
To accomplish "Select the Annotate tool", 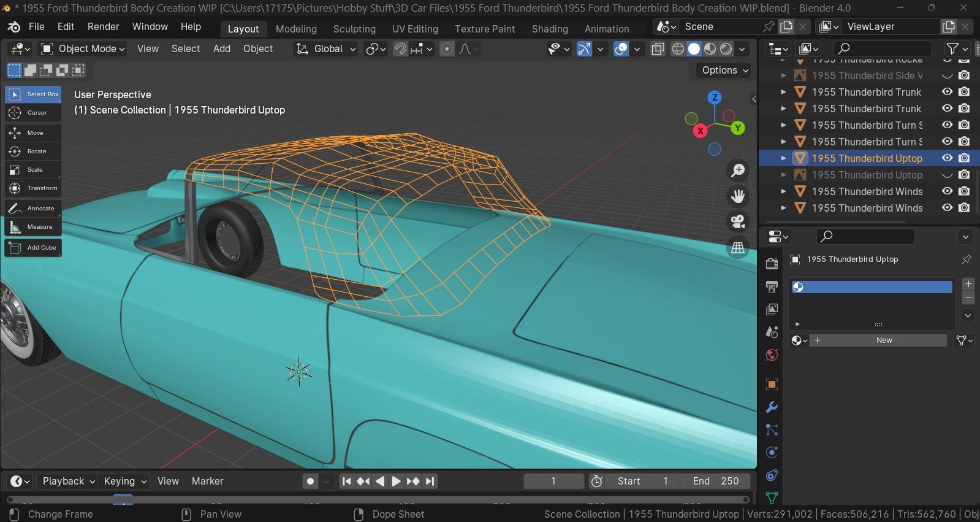I will pyautogui.click(x=33, y=209).
